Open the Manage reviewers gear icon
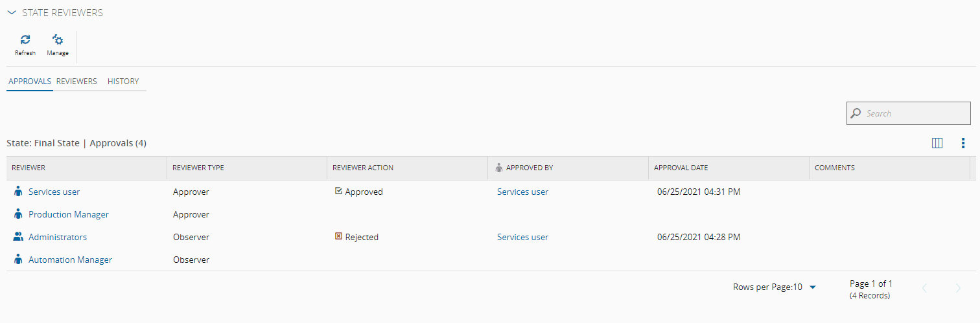980x323 pixels. click(58, 40)
